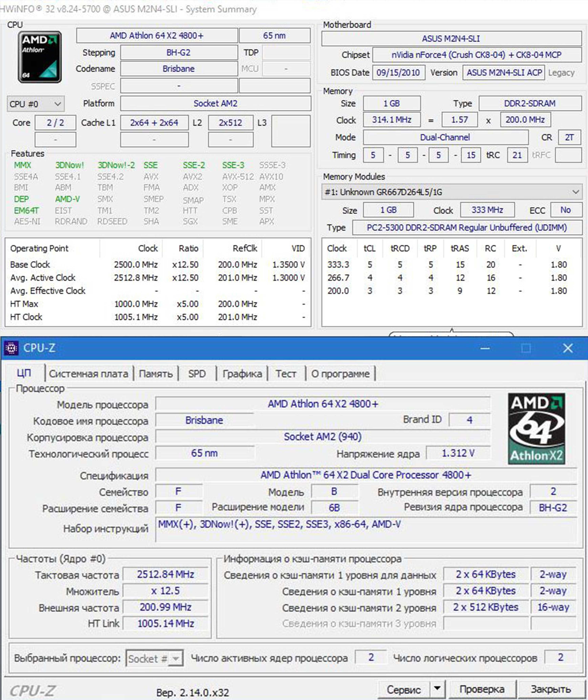Click the Stepping value BH-G2 in HWiNFO
This screenshot has height=700, width=588.
(179, 53)
